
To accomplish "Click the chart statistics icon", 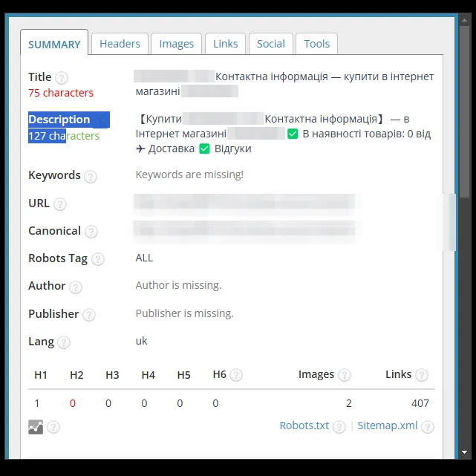I will pos(36,427).
